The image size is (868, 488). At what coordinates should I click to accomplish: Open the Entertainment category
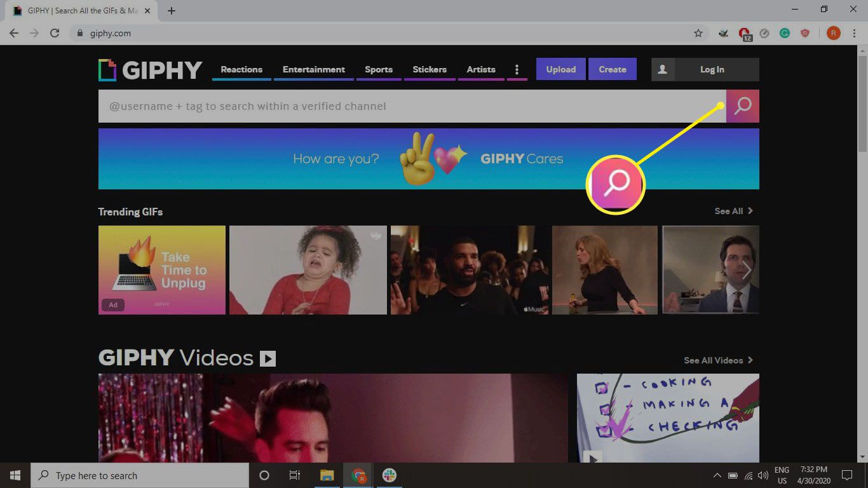pyautogui.click(x=314, y=69)
